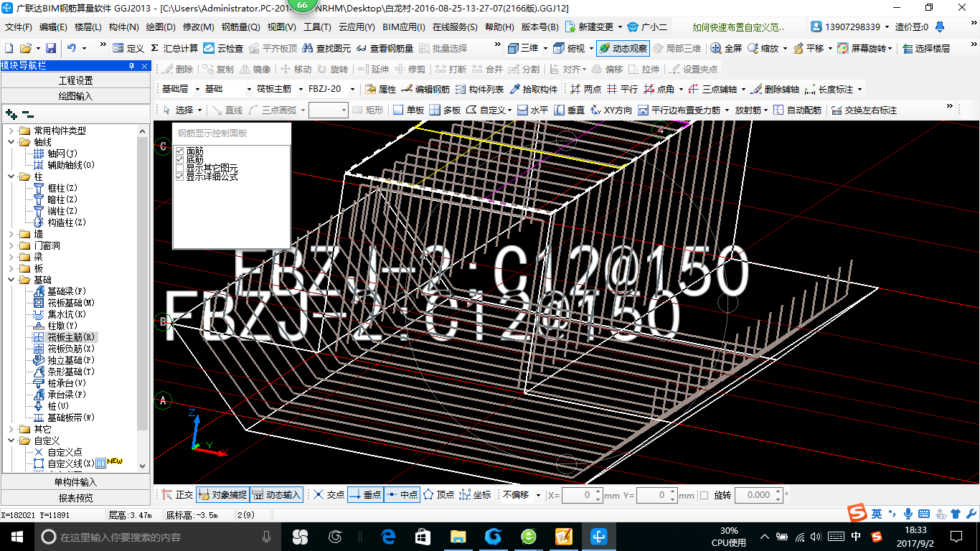The image size is (980, 551).
Task: Select the 屏幕旋转 screen rotate tool
Action: (866, 48)
